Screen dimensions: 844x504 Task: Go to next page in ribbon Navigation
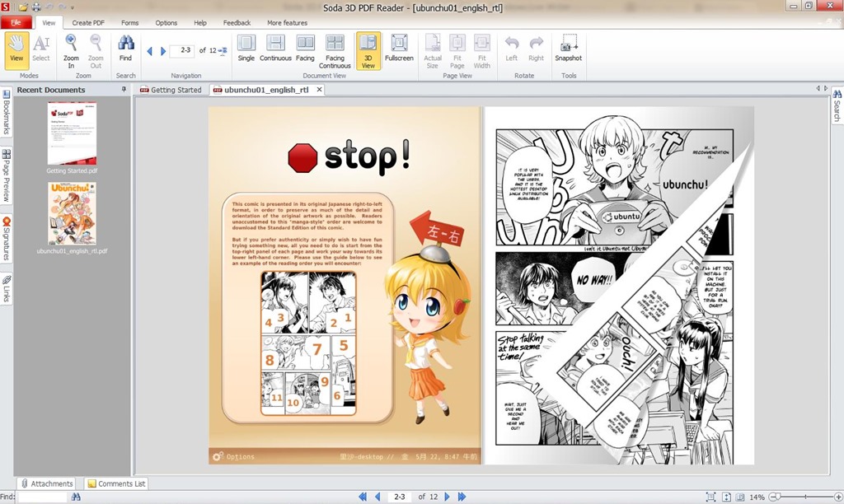point(163,51)
